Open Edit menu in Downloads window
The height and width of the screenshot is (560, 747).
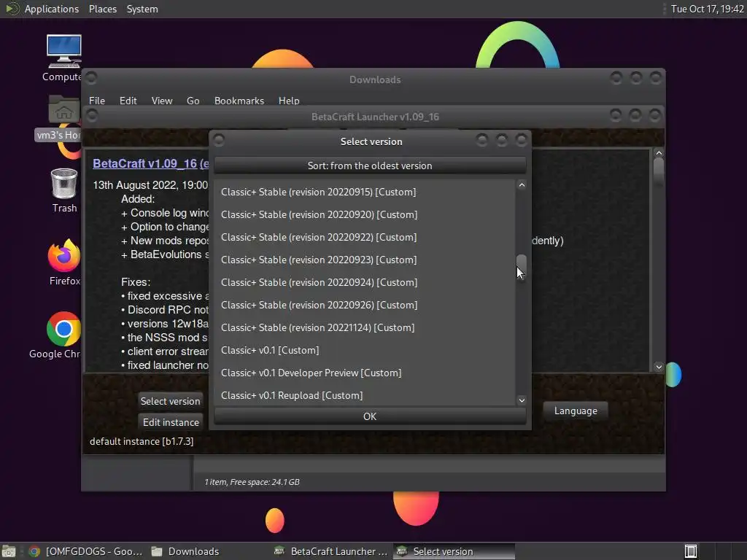(128, 101)
